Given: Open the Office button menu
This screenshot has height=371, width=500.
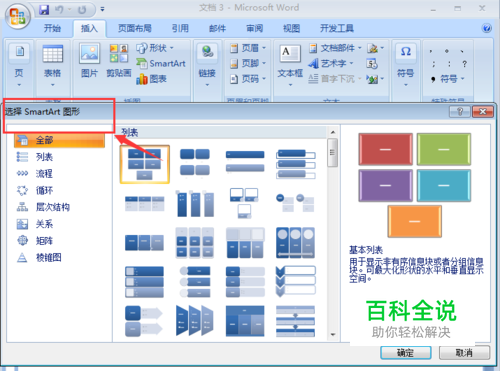Looking at the screenshot, I should pos(17,16).
